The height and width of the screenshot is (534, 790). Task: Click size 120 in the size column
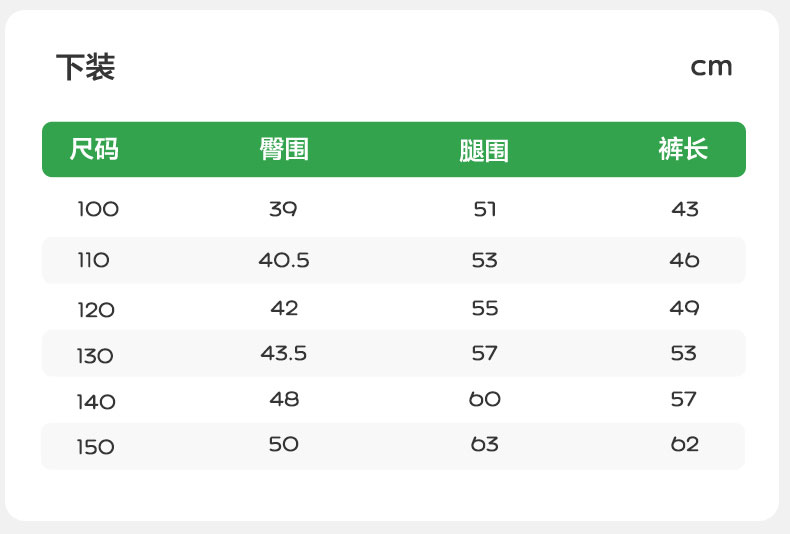(96, 310)
